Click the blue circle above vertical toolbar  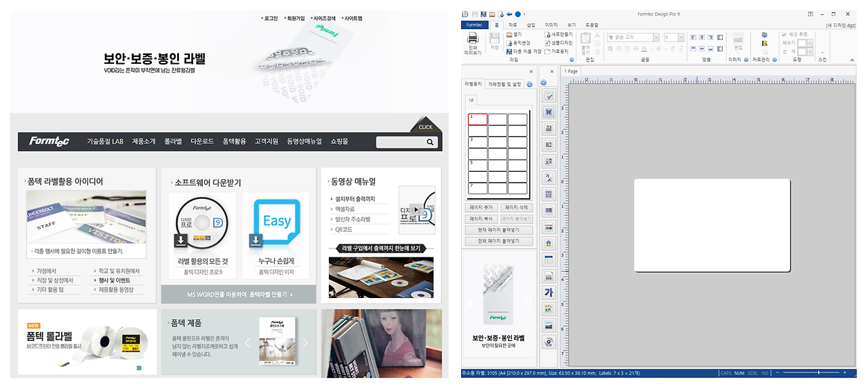(x=543, y=83)
